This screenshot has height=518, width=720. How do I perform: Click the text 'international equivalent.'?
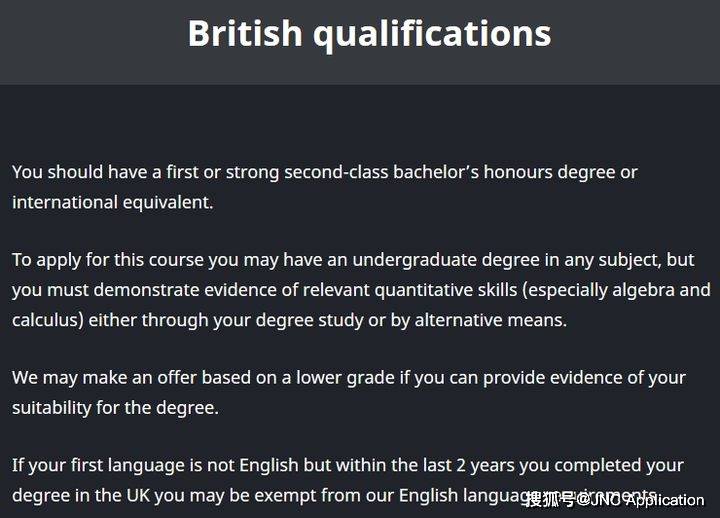tap(112, 203)
